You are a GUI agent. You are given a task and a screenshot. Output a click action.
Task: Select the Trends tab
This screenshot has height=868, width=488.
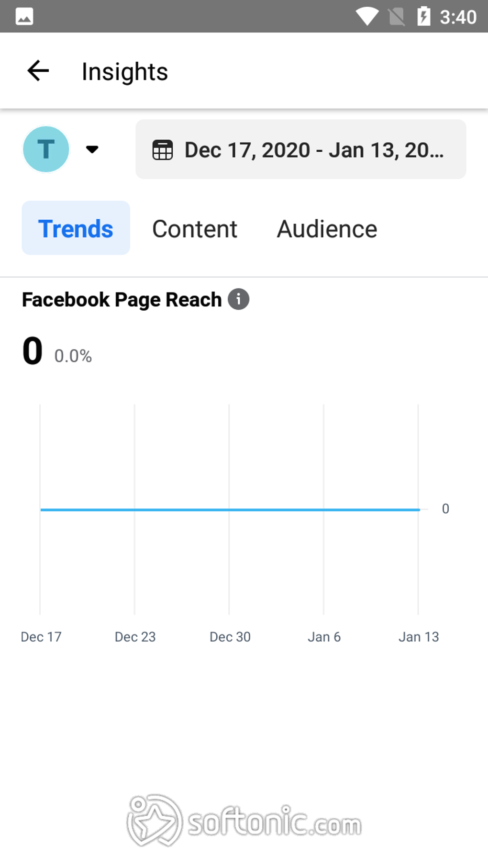[x=76, y=228]
